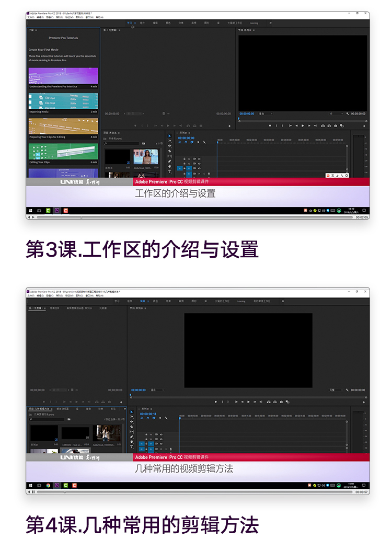Image resolution: width=392 pixels, height=551 pixels.
Task: Click Windows Start button in lesson 4 taskbar
Action: point(30,485)
